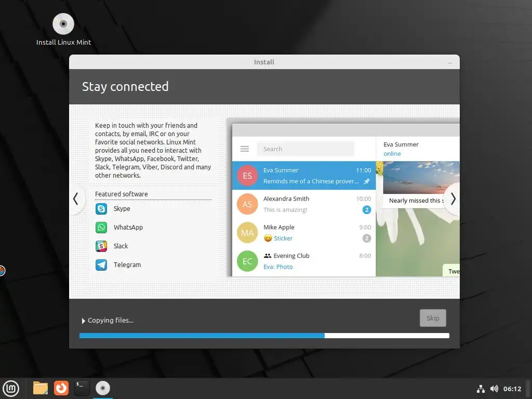Click the Search field in Telegram preview
The image size is (532, 399).
tap(305, 149)
